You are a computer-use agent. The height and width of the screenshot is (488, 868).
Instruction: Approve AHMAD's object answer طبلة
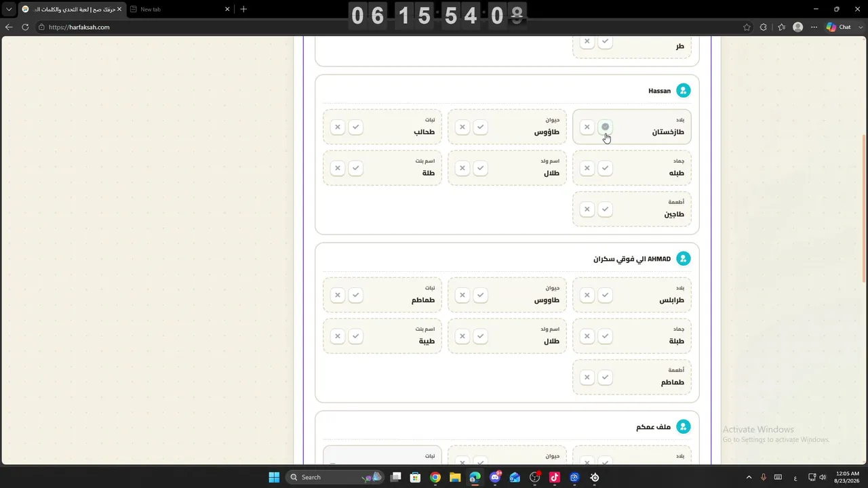pyautogui.click(x=606, y=336)
